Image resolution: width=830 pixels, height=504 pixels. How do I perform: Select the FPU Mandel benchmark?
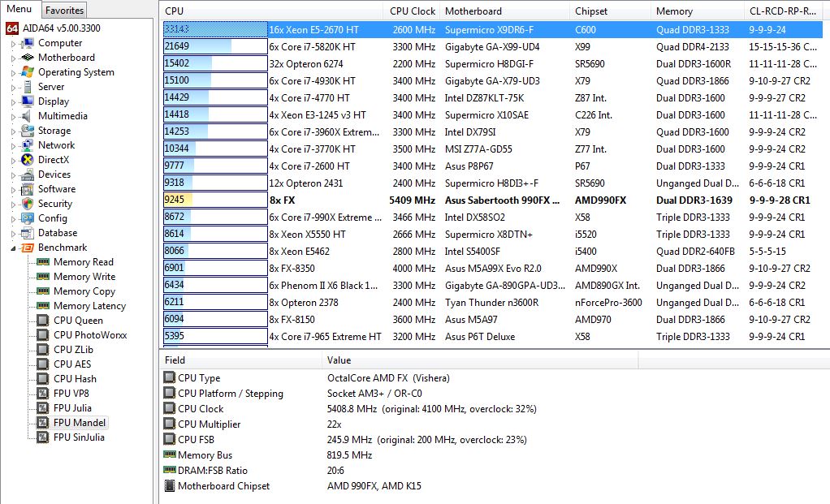[80, 423]
